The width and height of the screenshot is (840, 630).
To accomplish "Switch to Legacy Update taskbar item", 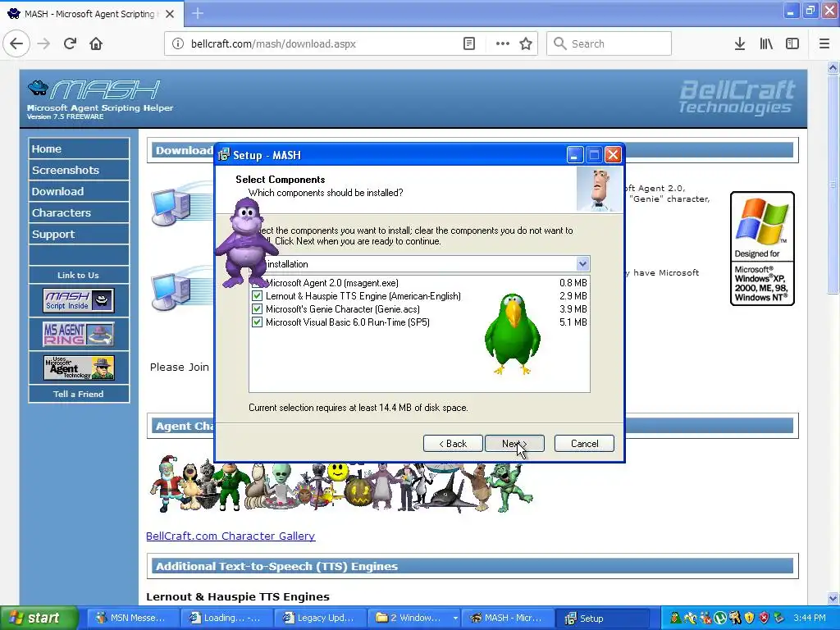I will (x=320, y=618).
